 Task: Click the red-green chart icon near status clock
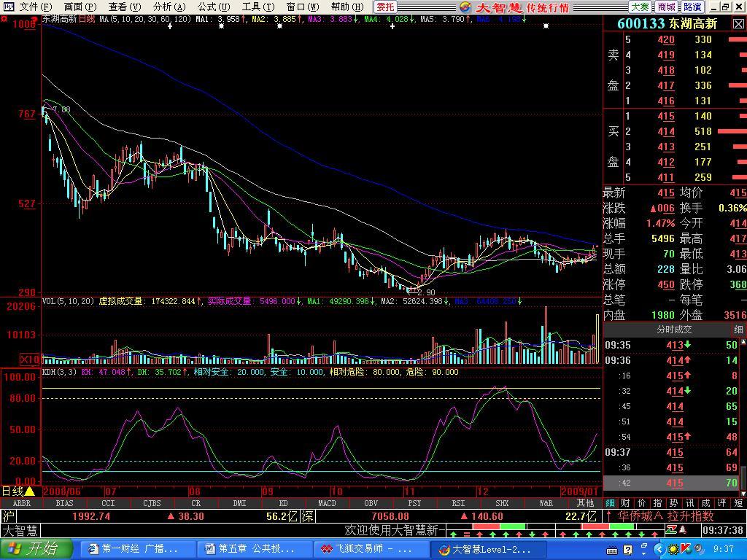pos(671,529)
